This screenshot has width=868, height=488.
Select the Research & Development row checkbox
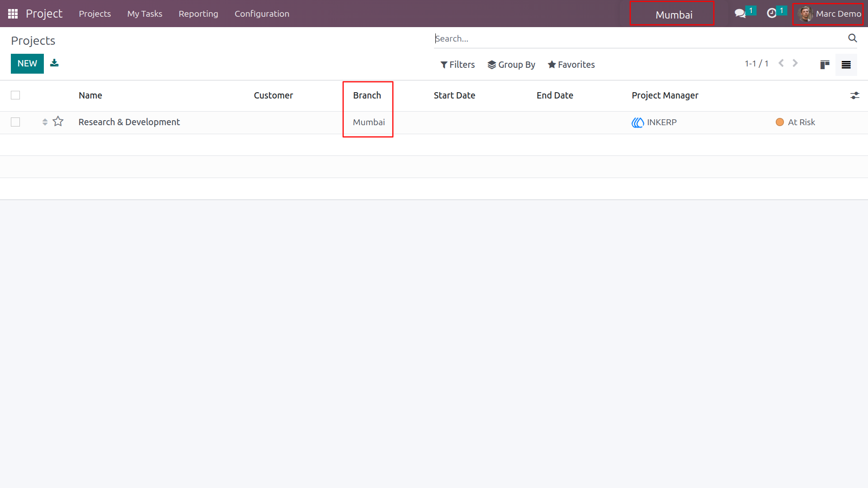[x=15, y=122]
